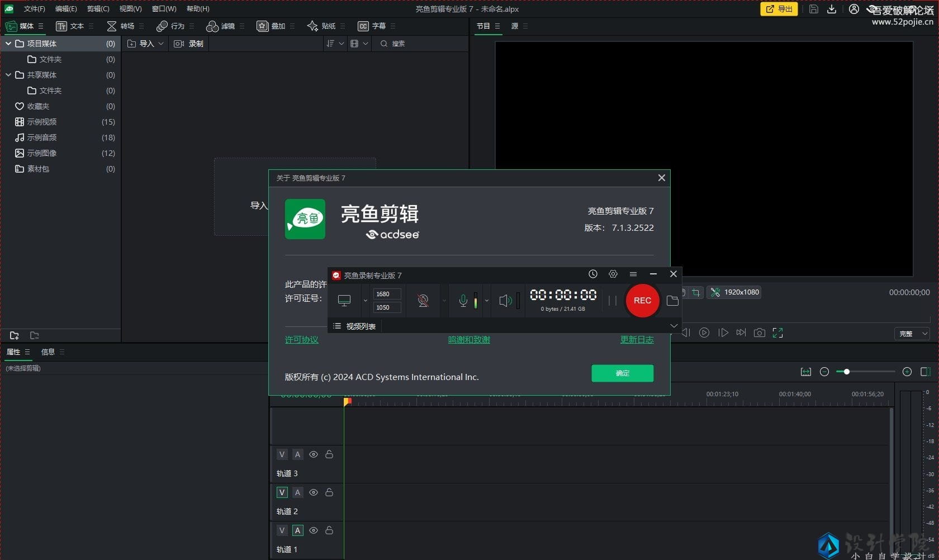This screenshot has width=939, height=560.
Task: Toggle A audio target on 轨道 3
Action: pyautogui.click(x=297, y=454)
